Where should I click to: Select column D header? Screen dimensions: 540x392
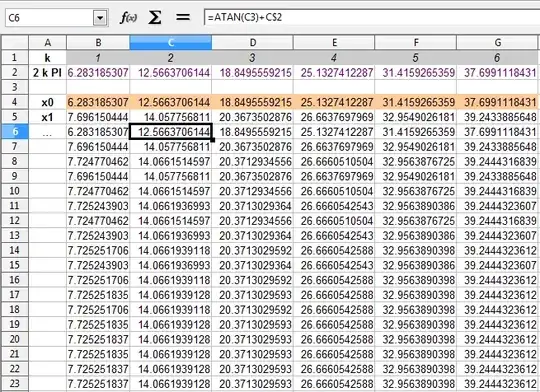tap(252, 43)
